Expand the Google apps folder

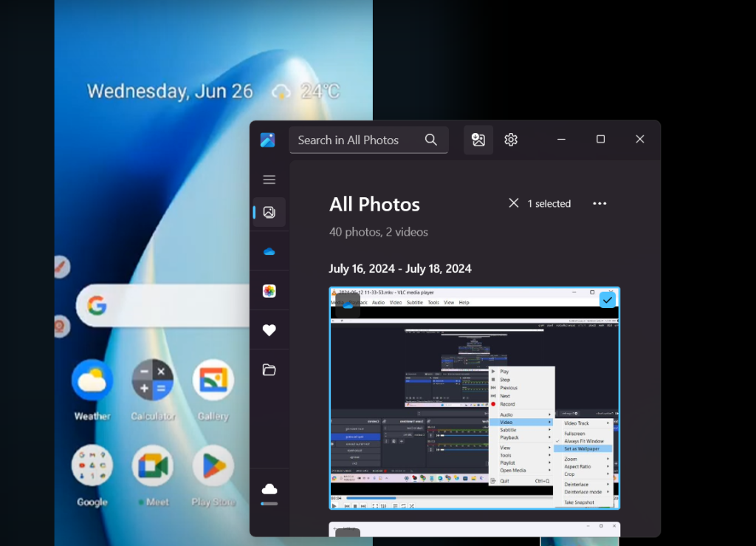pos(92,465)
